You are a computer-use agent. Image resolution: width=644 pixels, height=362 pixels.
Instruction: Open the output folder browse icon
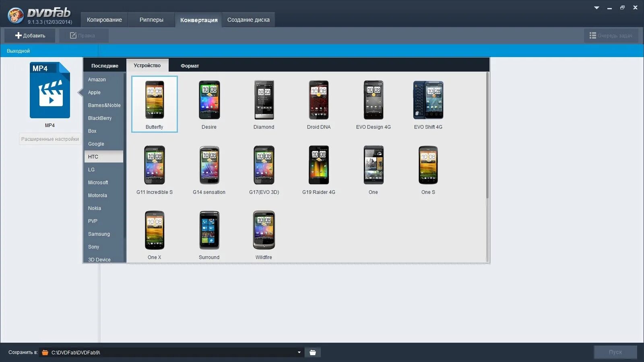click(x=313, y=352)
